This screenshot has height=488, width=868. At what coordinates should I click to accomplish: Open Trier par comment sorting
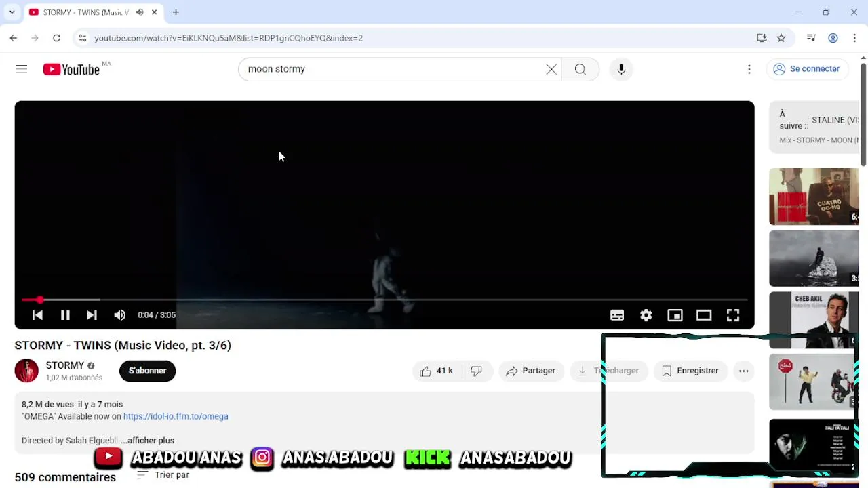(163, 475)
